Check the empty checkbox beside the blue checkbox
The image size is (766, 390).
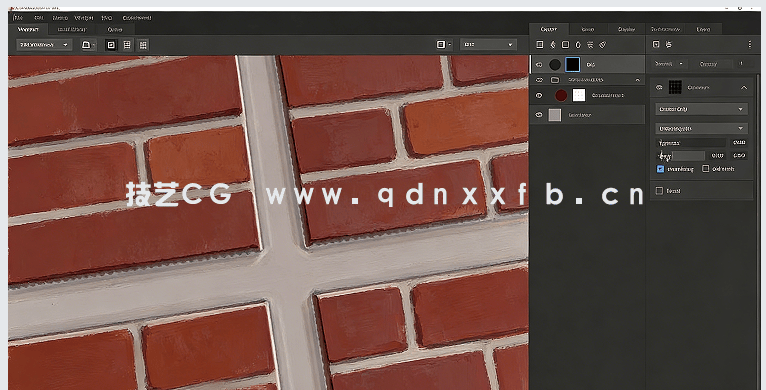tap(705, 169)
